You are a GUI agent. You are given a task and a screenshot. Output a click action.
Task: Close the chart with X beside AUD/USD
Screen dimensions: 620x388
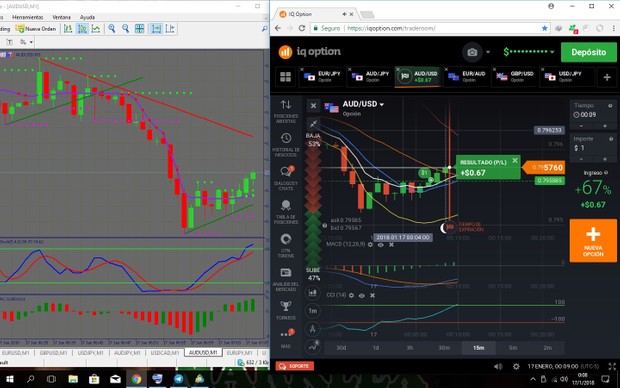pos(313,106)
